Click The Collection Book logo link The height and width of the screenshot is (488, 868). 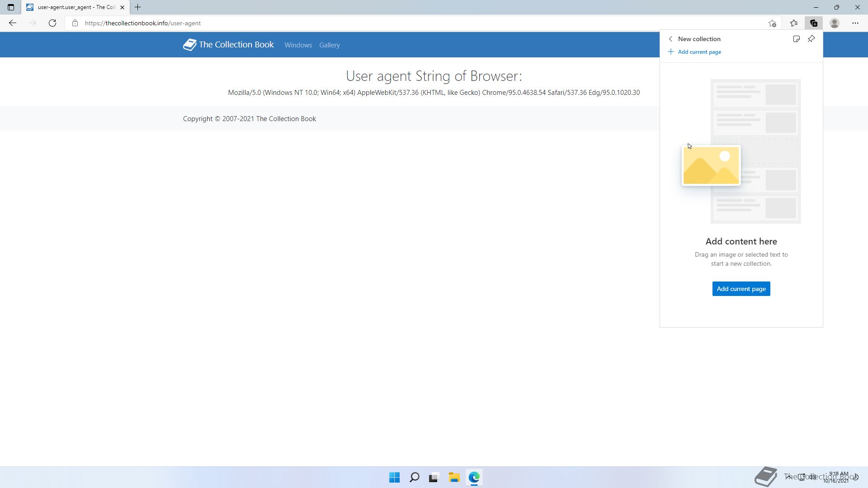click(x=228, y=44)
